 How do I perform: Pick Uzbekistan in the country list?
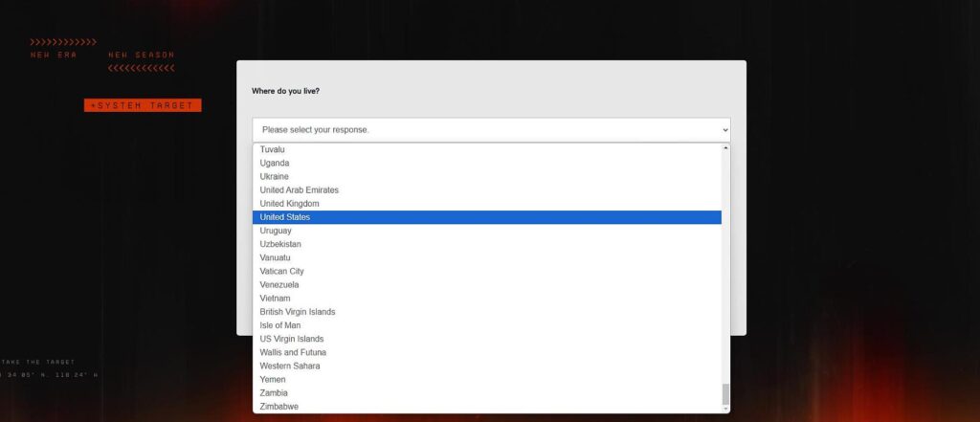coord(280,244)
